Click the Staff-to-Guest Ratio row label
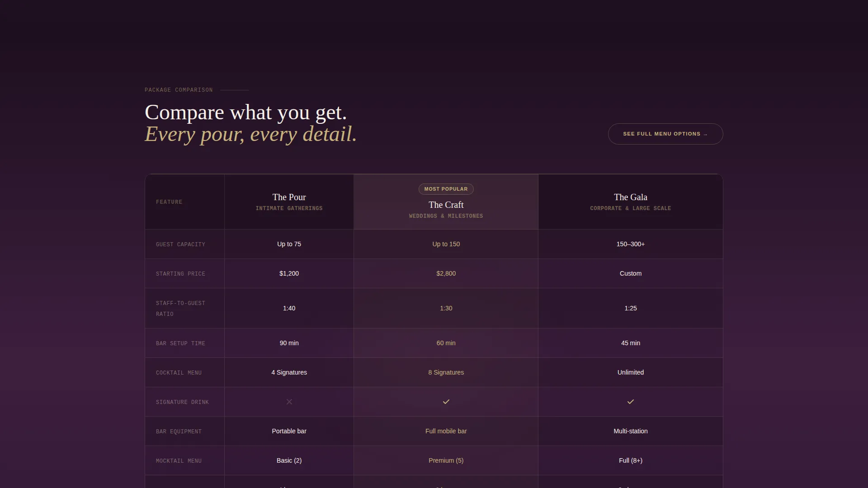 pyautogui.click(x=180, y=309)
